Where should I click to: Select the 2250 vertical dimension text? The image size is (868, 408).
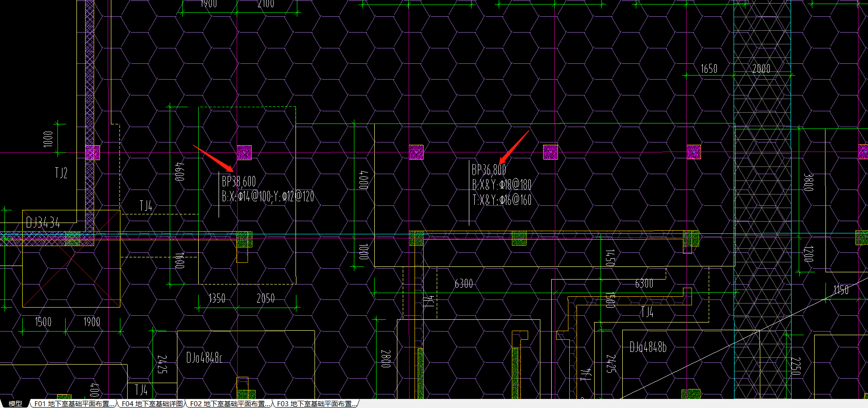[x=796, y=366]
